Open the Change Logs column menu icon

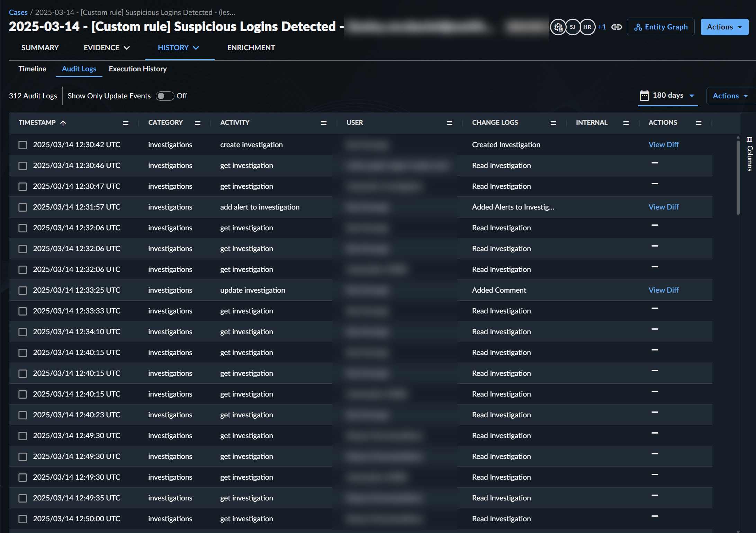[x=553, y=123]
